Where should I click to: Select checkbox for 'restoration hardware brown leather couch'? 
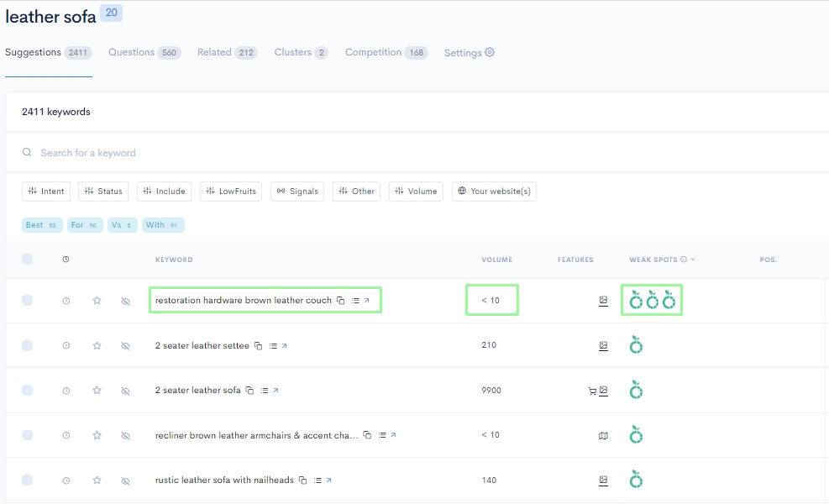click(x=28, y=301)
